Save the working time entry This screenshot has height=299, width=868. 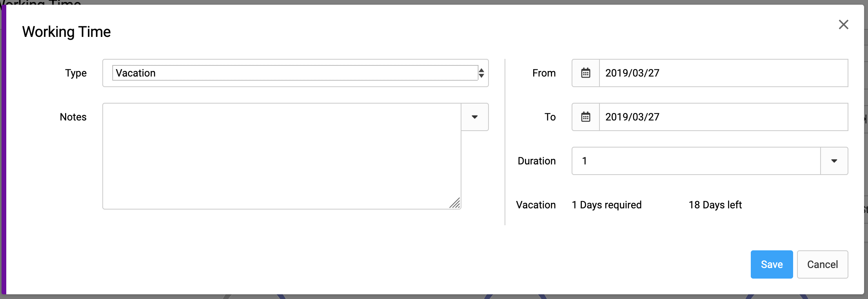[x=772, y=264]
